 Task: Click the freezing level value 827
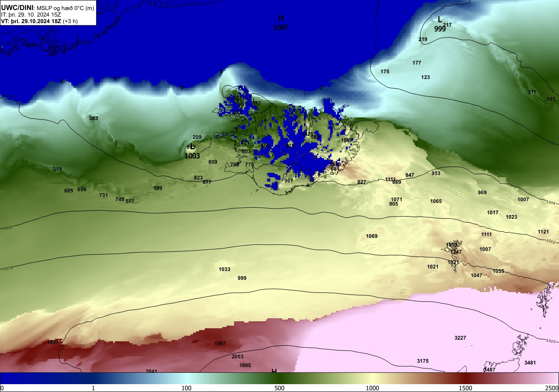tap(362, 182)
